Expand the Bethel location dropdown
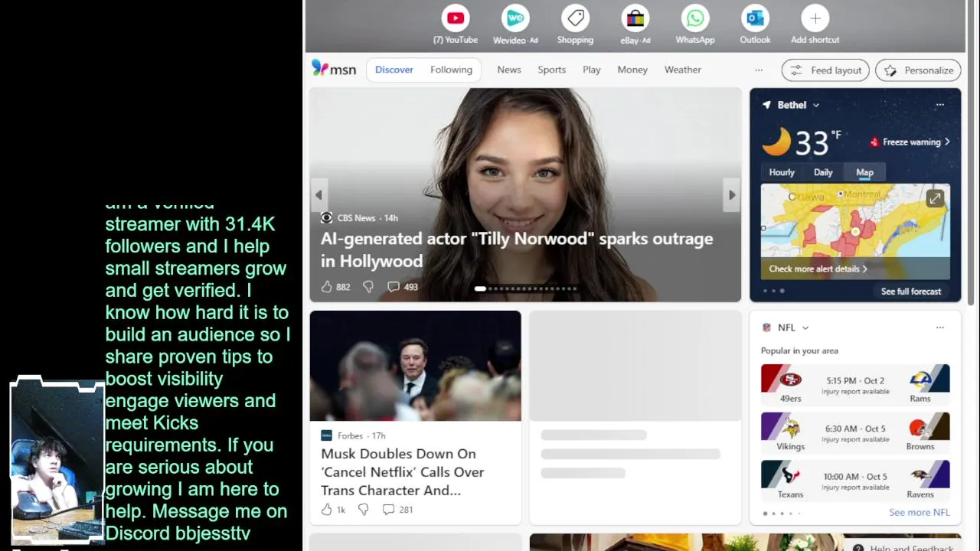The height and width of the screenshot is (551, 980). [816, 105]
